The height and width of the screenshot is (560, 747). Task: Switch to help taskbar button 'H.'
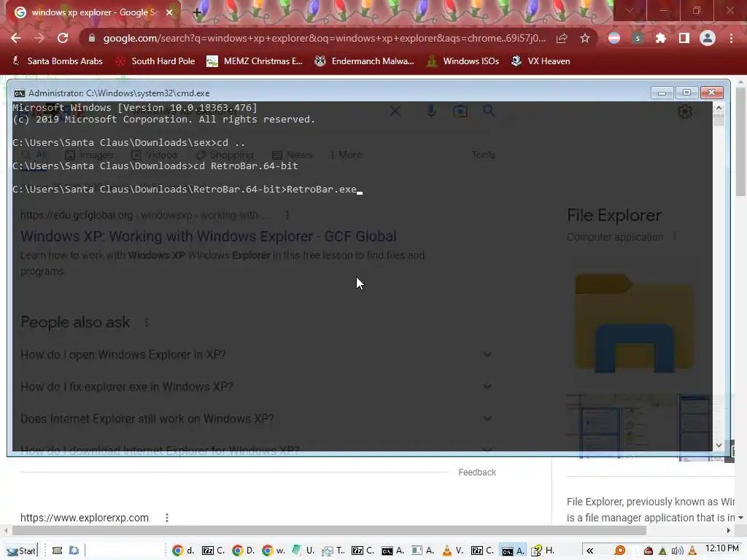coord(543,551)
